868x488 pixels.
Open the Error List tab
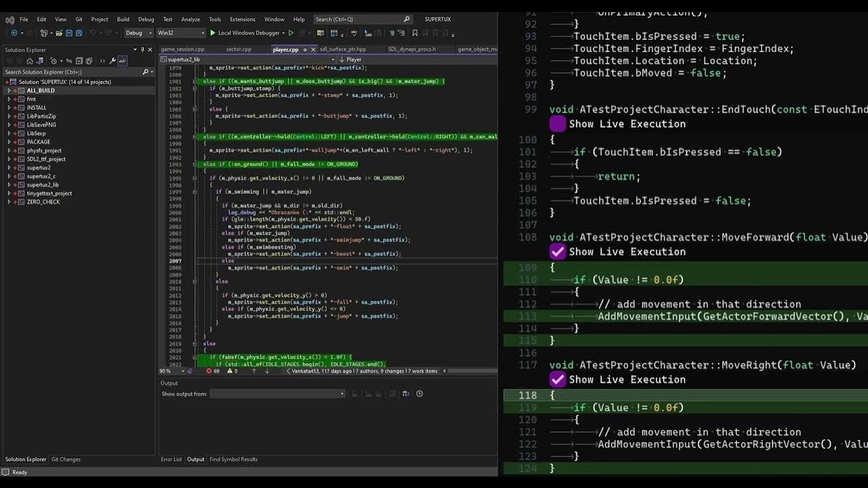pyautogui.click(x=171, y=460)
